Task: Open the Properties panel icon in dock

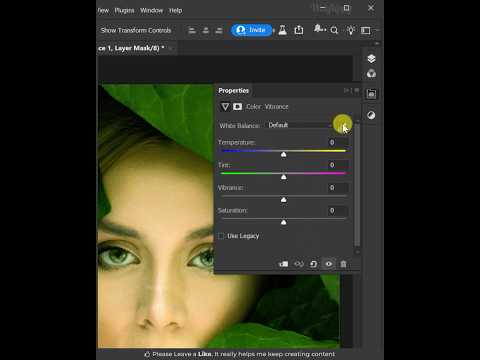Action: (x=371, y=94)
